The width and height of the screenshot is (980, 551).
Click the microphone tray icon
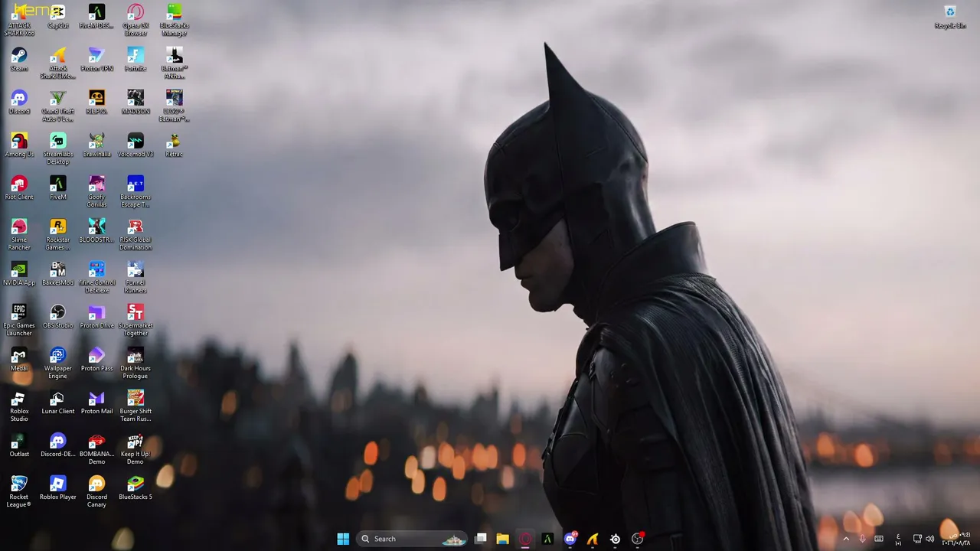(862, 539)
